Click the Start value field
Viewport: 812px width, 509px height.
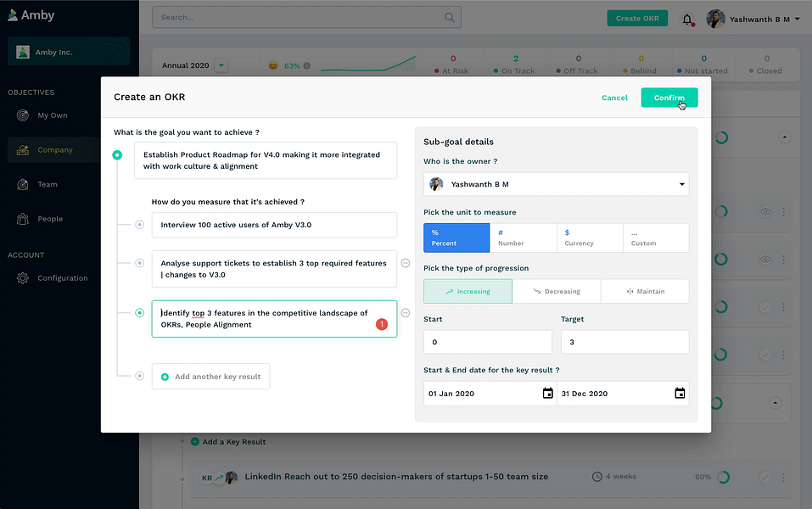[488, 342]
